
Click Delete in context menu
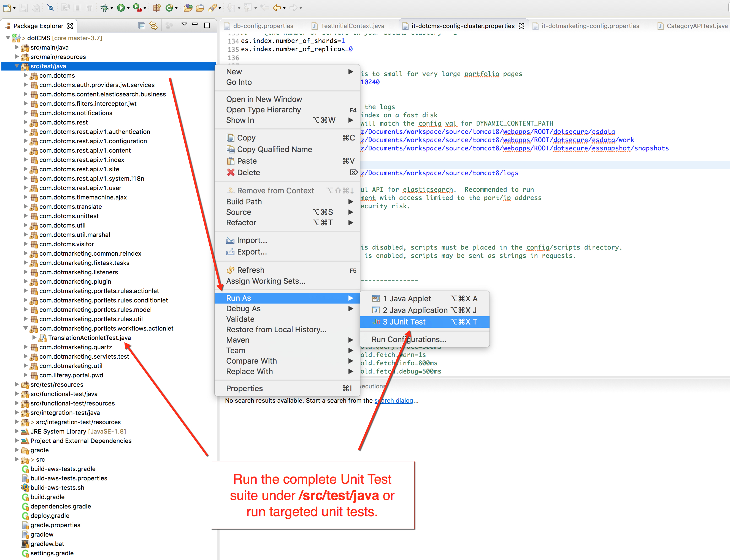click(x=287, y=172)
